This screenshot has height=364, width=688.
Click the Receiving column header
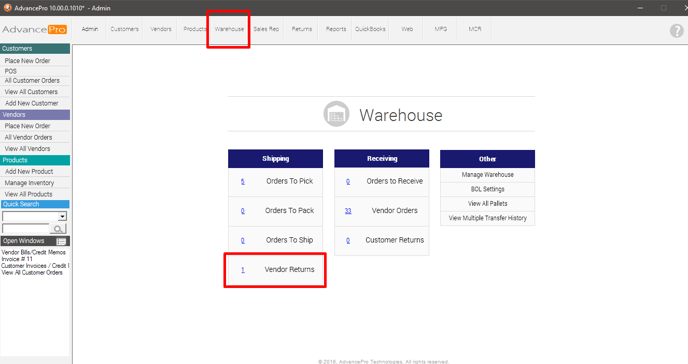point(382,159)
